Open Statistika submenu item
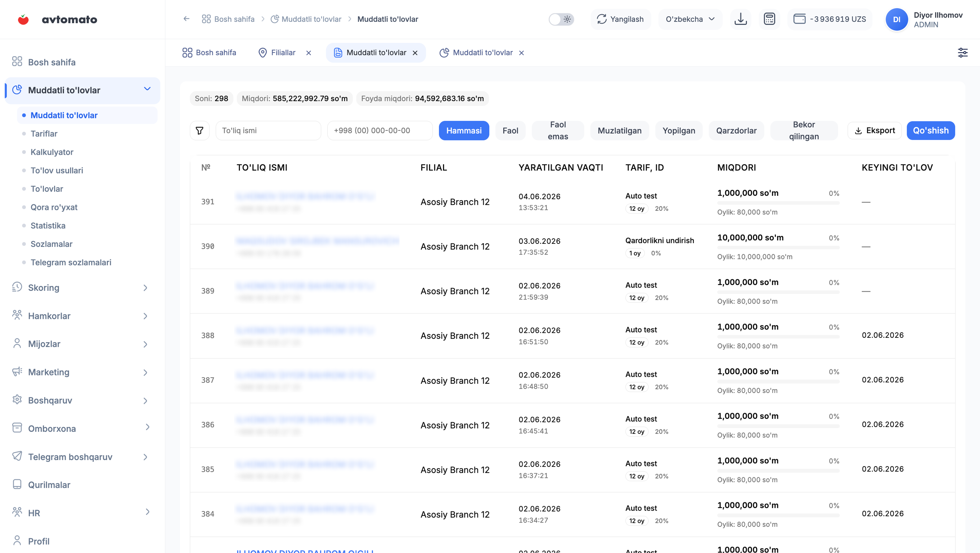Image resolution: width=980 pixels, height=553 pixels. pos(48,225)
